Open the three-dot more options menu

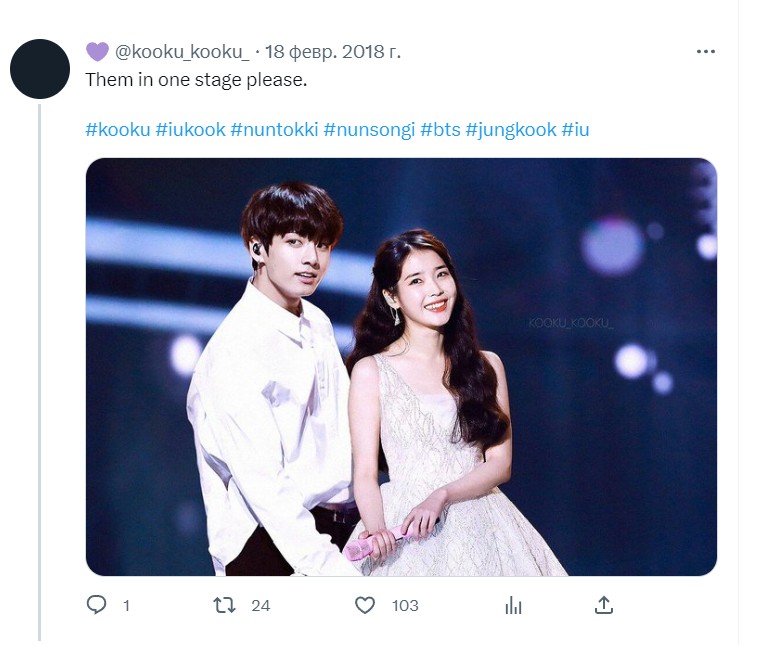705,51
